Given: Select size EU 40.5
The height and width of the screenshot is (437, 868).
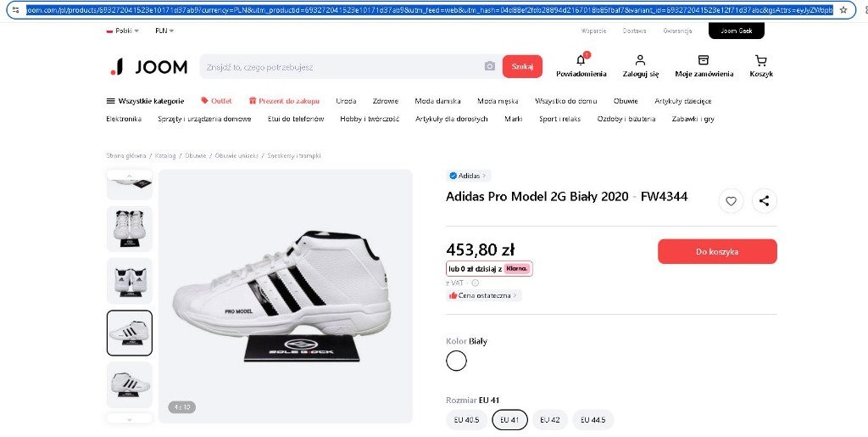Looking at the screenshot, I should pos(466,420).
